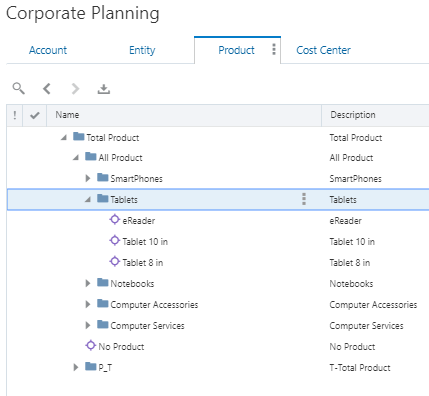Click the SmartPhones folder icon
This screenshot has width=429, height=396.
click(x=103, y=177)
